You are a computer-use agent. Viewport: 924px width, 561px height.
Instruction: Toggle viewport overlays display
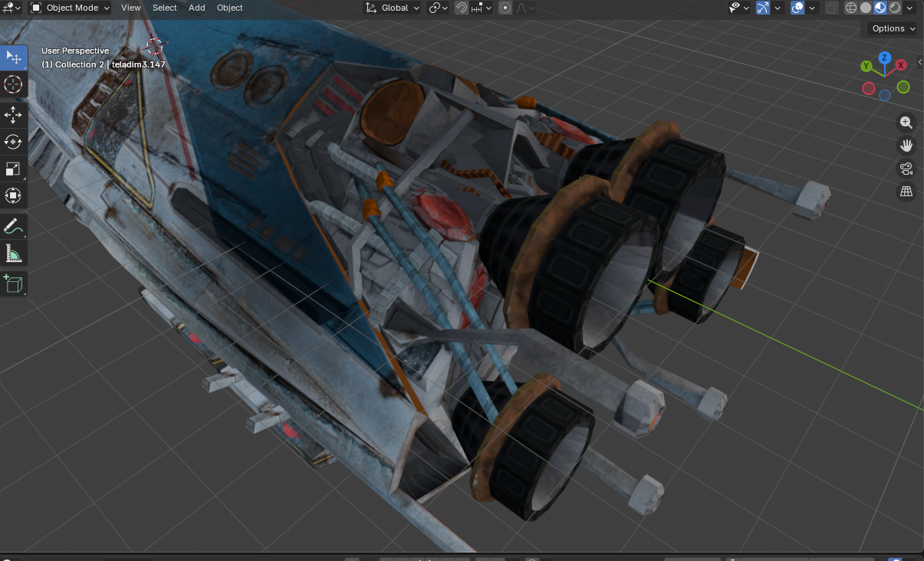pos(797,8)
